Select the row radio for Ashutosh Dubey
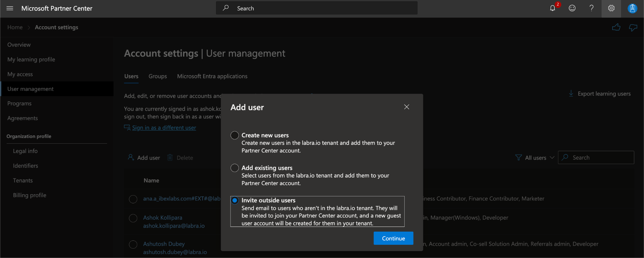644x258 pixels. point(133,244)
